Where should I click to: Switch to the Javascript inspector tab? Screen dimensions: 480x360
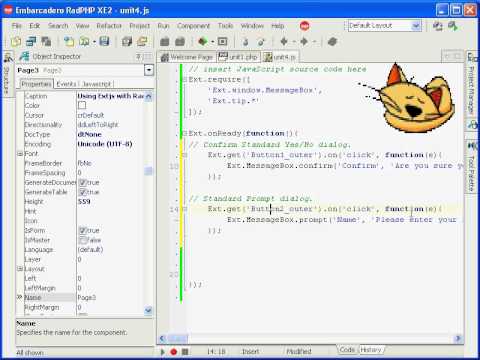[96, 84]
